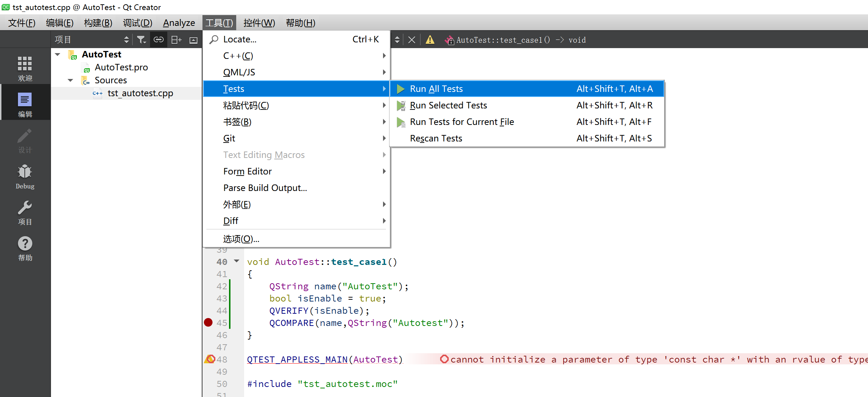Choose Run All Tests menu entry

click(436, 89)
